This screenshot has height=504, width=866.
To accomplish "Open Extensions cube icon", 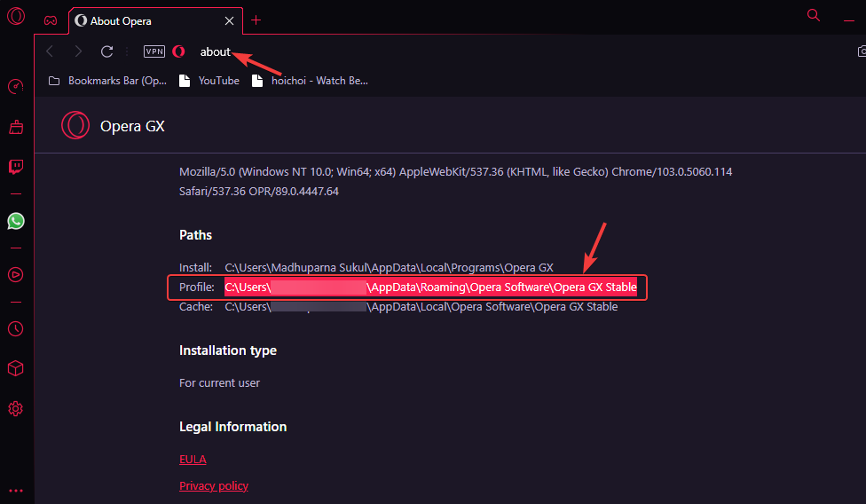I will (x=15, y=368).
